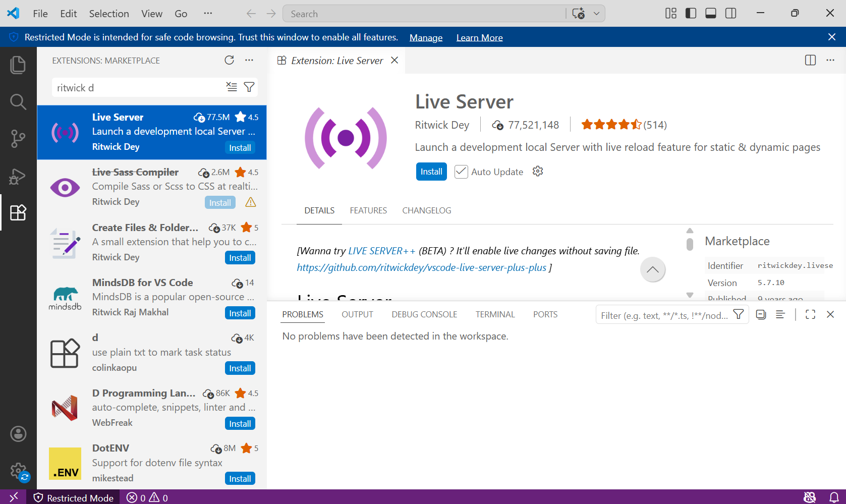
Task: Switch to the OUTPUT panel tab
Action: 357,314
